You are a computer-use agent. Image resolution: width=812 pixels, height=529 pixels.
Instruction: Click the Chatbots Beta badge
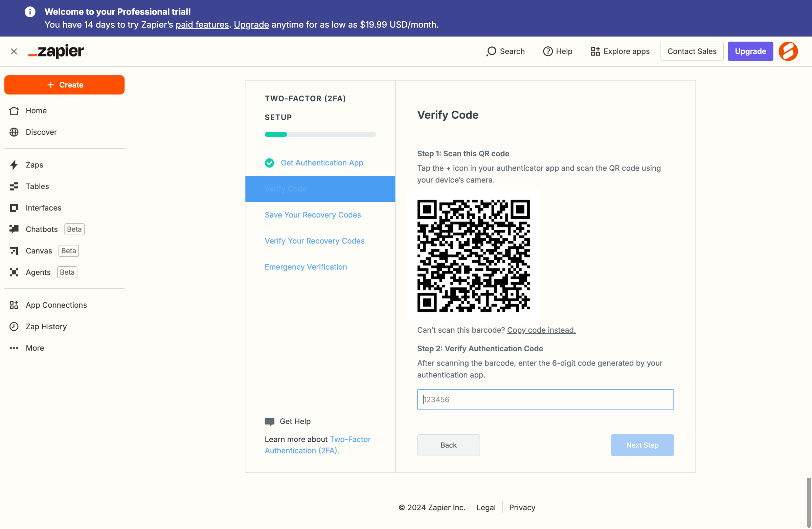(x=74, y=229)
